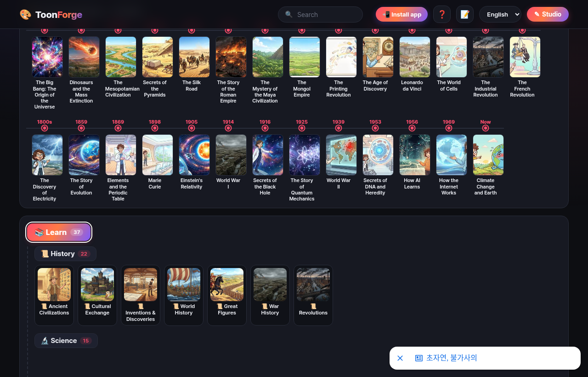Open The Mongol Empire comic
Screen dimensions: 588x377
pyautogui.click(x=305, y=57)
